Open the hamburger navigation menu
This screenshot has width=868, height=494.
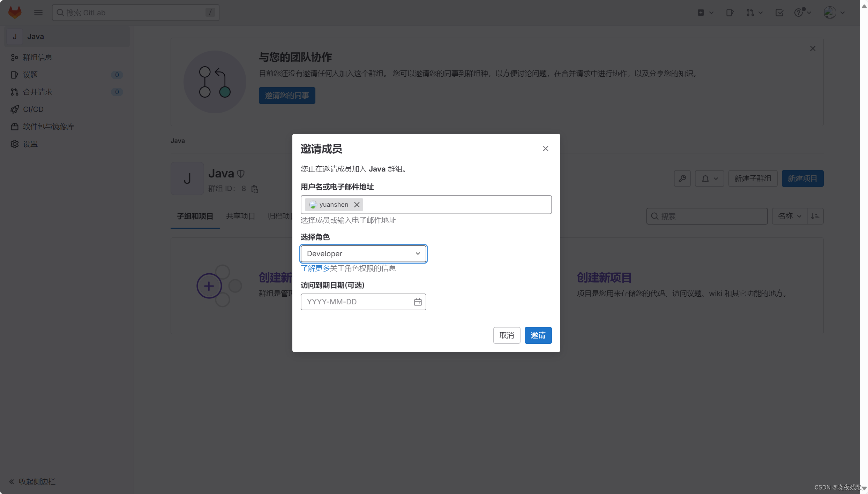pos(38,13)
